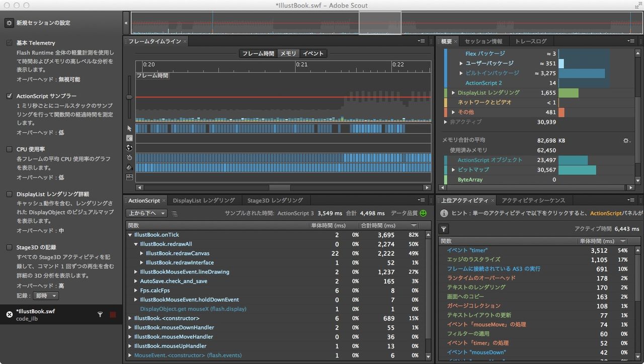This screenshot has width=644, height=364.
Task: Stop recording with the red square button
Action: tap(113, 314)
